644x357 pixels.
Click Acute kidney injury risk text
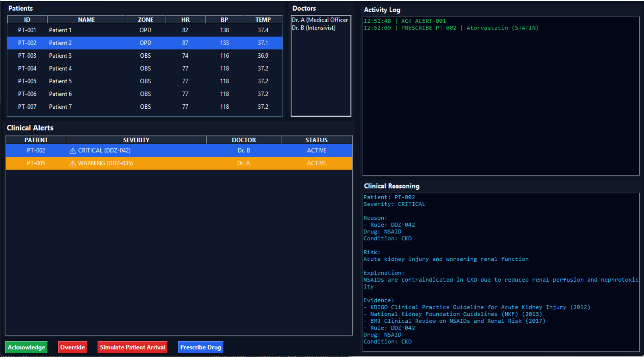[x=446, y=259]
